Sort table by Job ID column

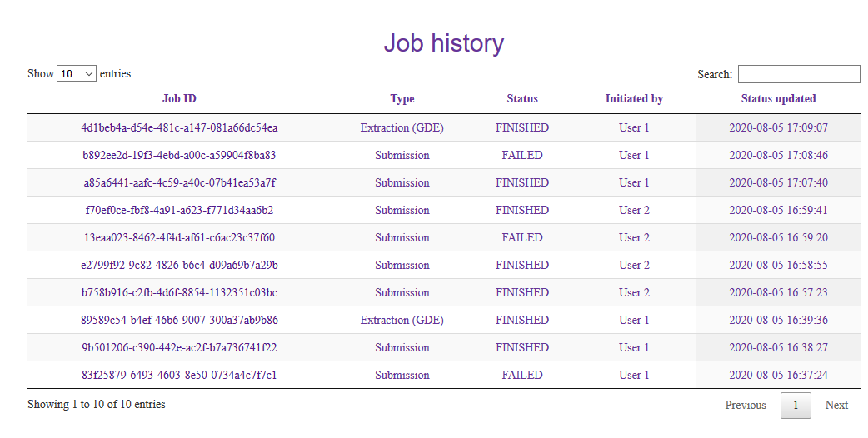pos(179,98)
